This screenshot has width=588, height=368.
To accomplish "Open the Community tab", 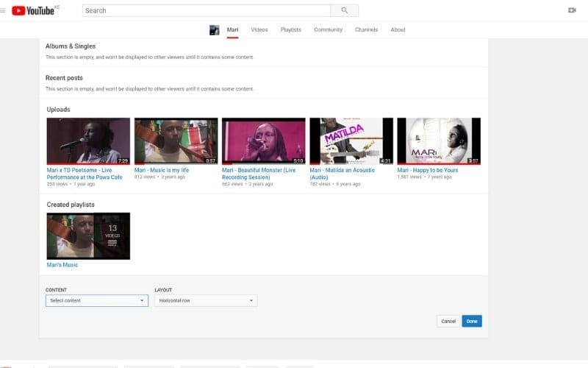I will (x=328, y=29).
